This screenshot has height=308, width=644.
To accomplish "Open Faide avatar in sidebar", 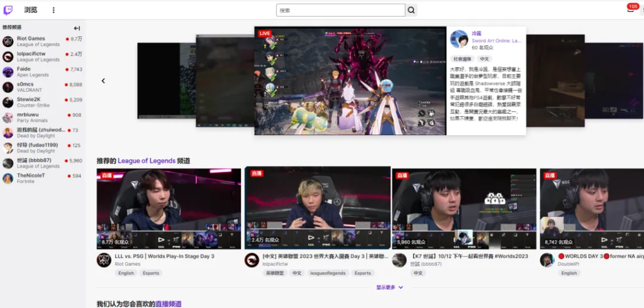I will [x=8, y=72].
